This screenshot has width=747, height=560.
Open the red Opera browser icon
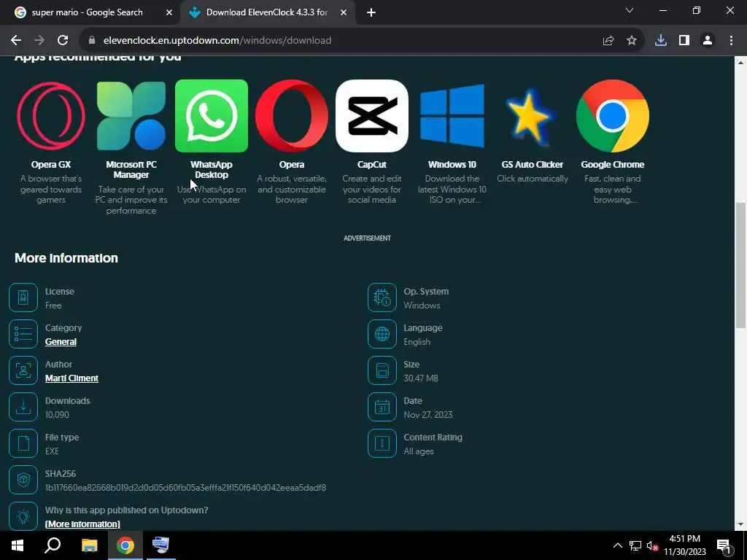tap(292, 116)
